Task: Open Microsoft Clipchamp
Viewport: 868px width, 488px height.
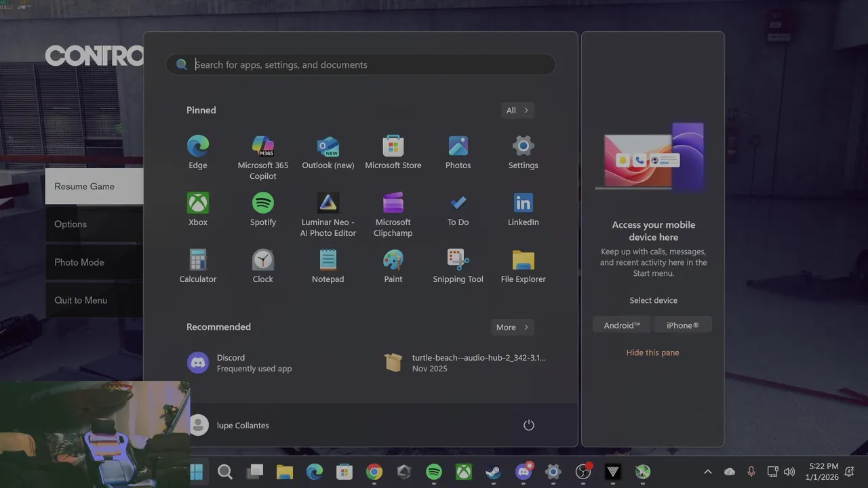Action: coord(393,214)
